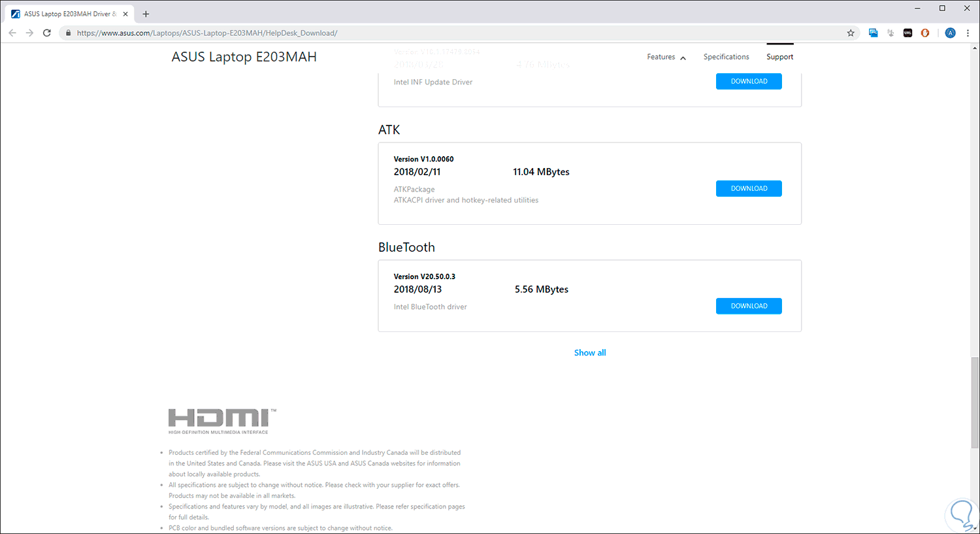Download the Intel INF Update Driver

(749, 81)
